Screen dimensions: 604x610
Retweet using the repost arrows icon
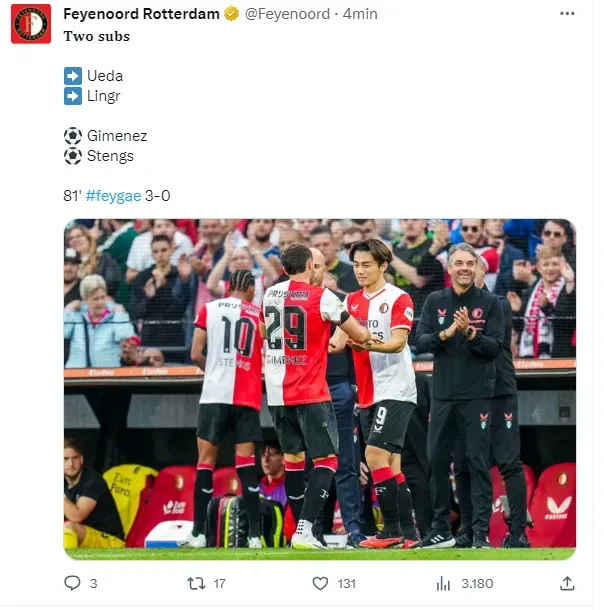click(x=196, y=583)
